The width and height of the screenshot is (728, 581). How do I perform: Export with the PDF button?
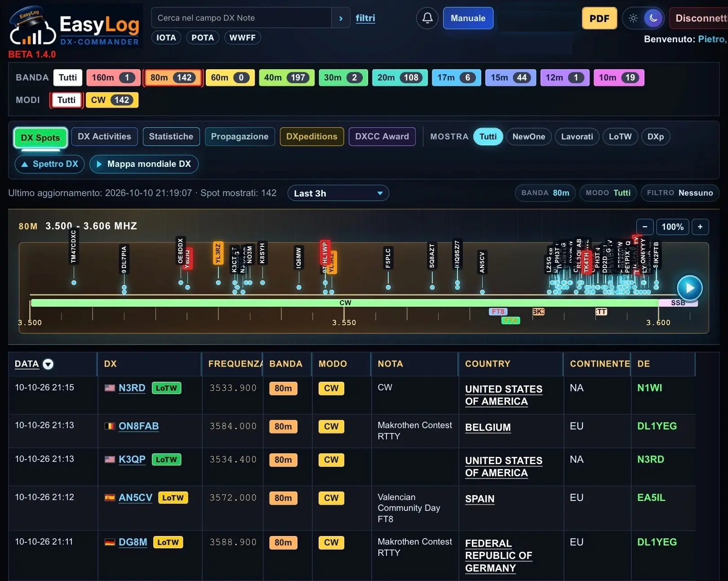coord(599,18)
